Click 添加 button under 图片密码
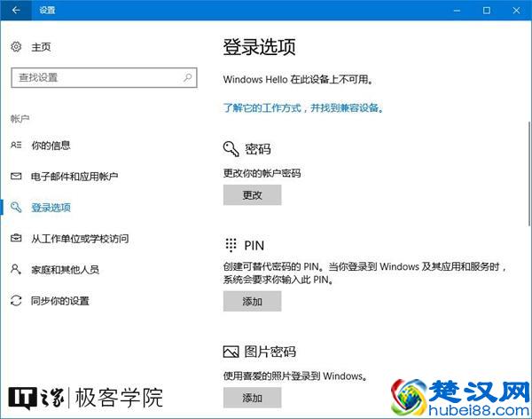Image resolution: width=532 pixels, height=419 pixels. (252, 398)
